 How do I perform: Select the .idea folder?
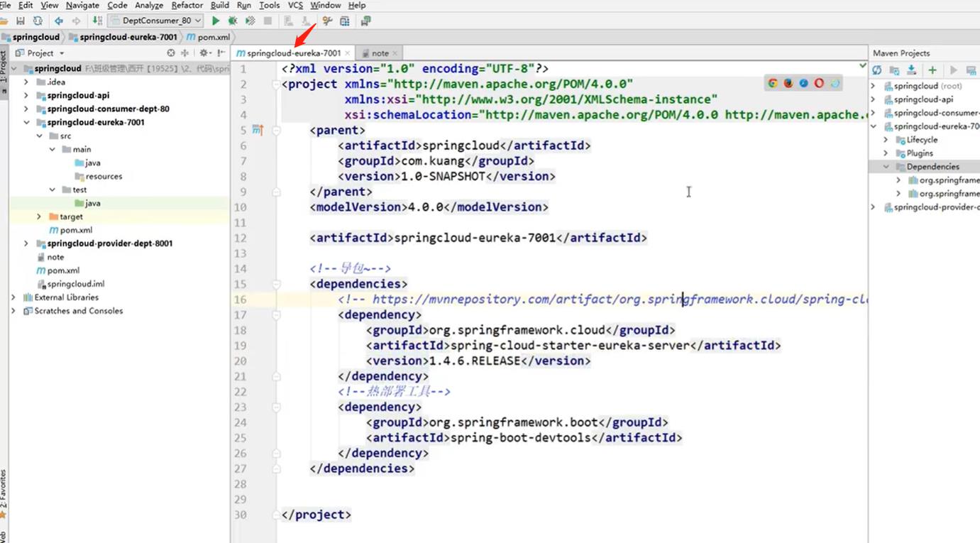(x=50, y=82)
